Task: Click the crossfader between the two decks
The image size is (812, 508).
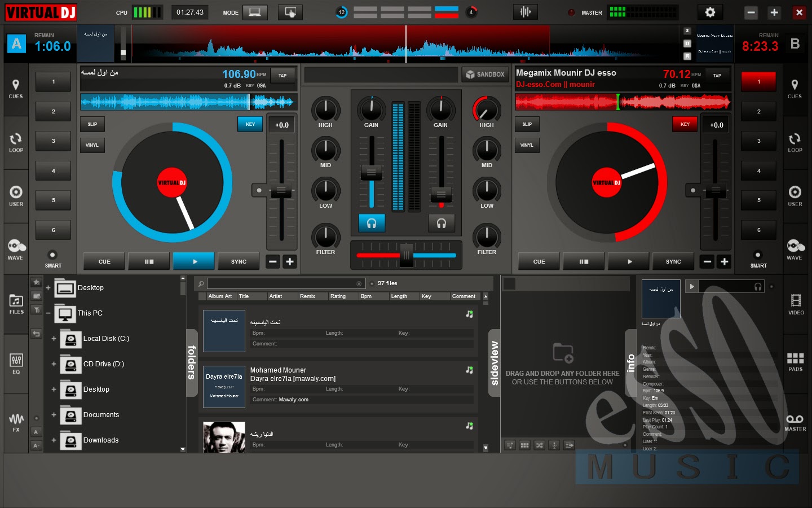Action: tap(406, 255)
